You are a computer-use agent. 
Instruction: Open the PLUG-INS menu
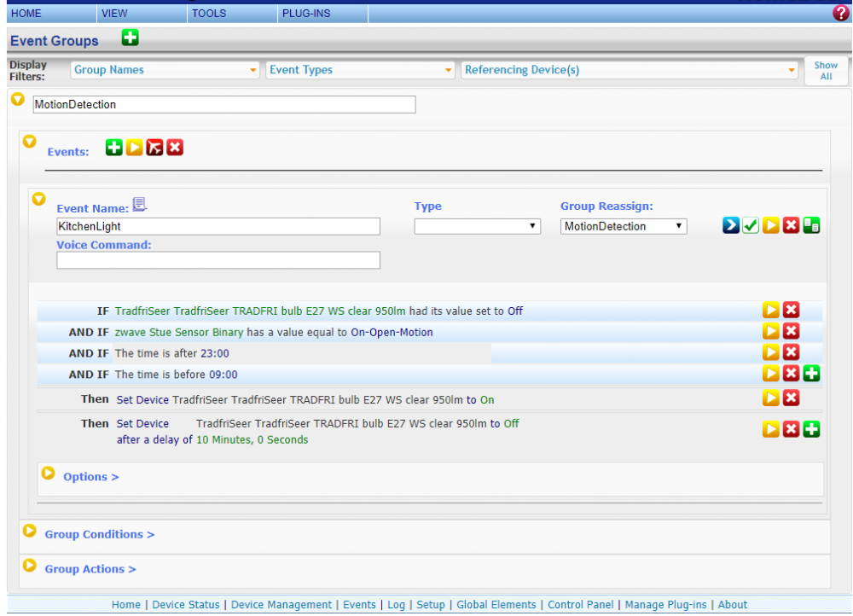pyautogui.click(x=305, y=14)
